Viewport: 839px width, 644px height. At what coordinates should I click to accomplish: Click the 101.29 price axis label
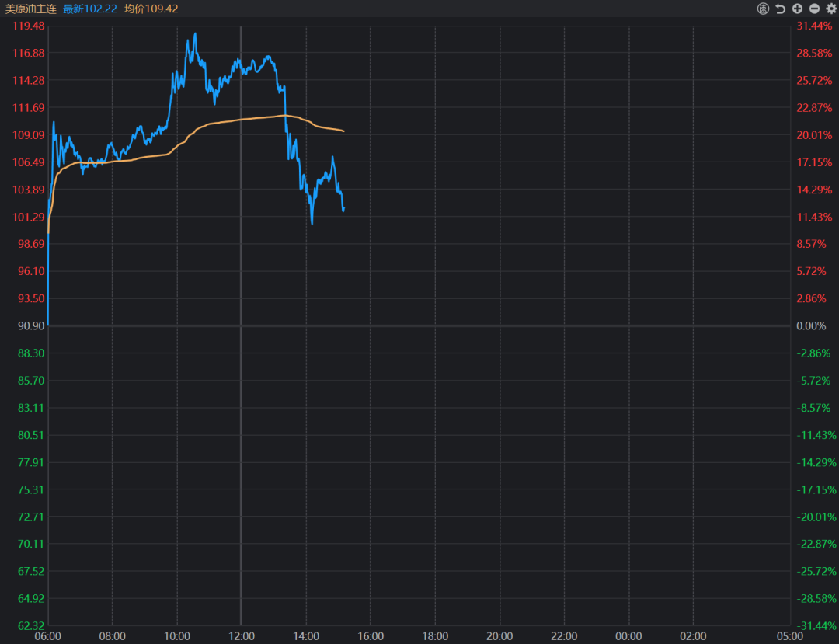[x=29, y=217]
